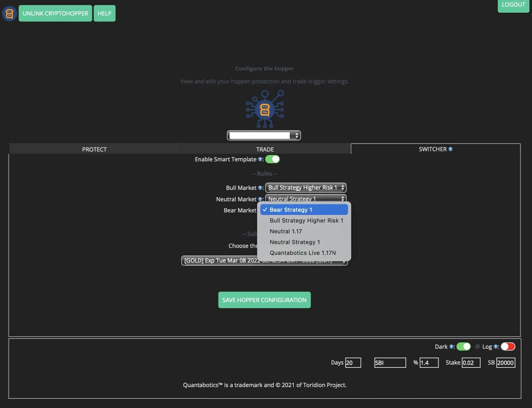Switch to the PROTECT tab
532x408 pixels.
[x=94, y=149]
